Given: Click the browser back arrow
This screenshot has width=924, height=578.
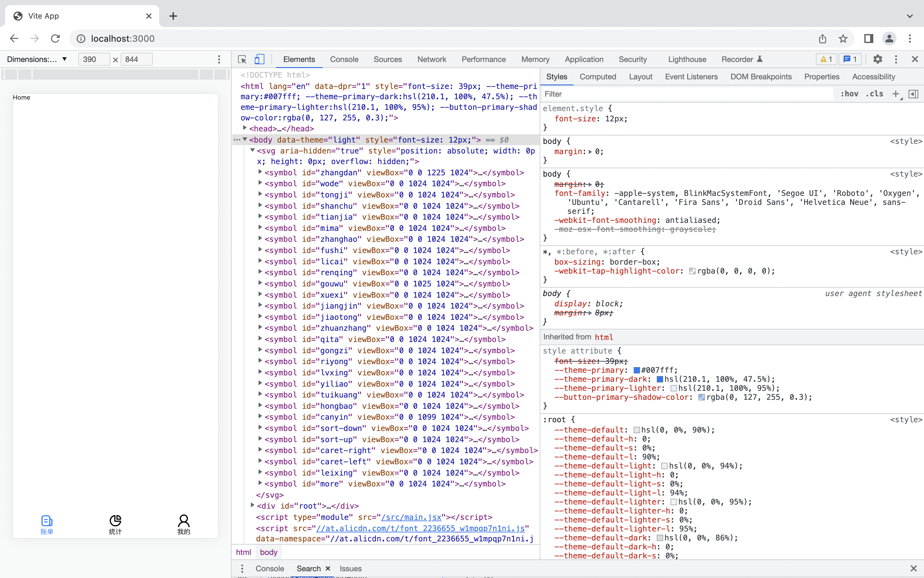Looking at the screenshot, I should [x=14, y=39].
